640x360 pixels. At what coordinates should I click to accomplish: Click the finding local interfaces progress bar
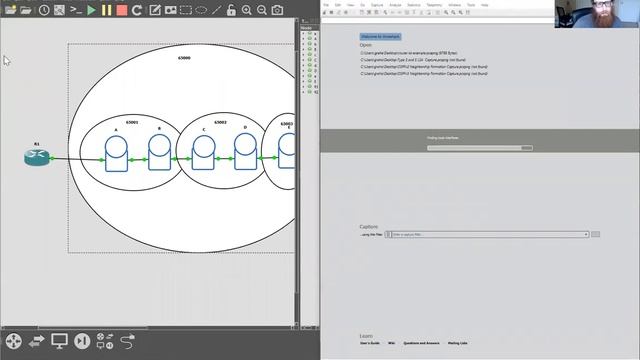coord(480,148)
